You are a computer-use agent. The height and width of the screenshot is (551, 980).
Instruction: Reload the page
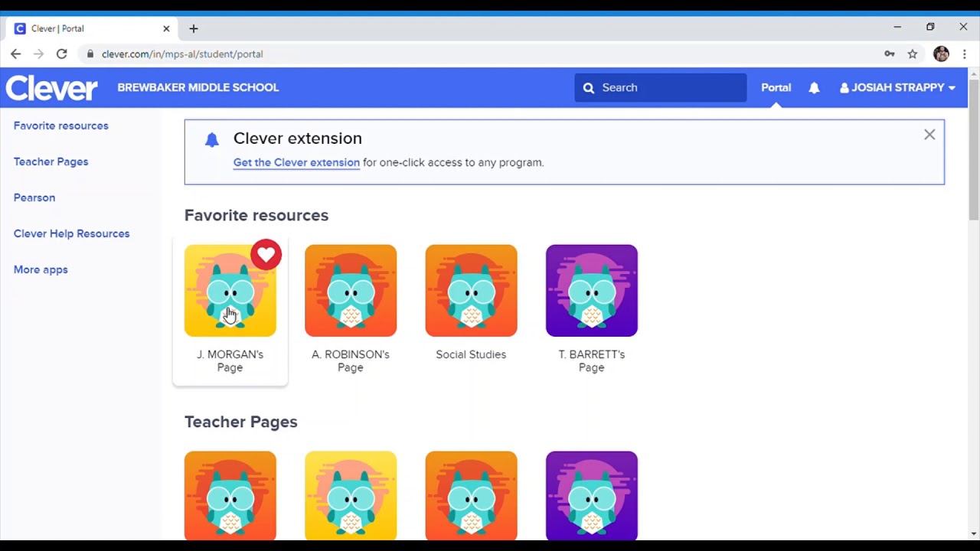tap(62, 54)
